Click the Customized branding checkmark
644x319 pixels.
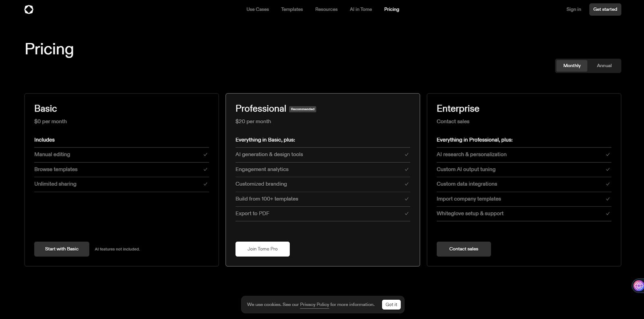(x=407, y=184)
